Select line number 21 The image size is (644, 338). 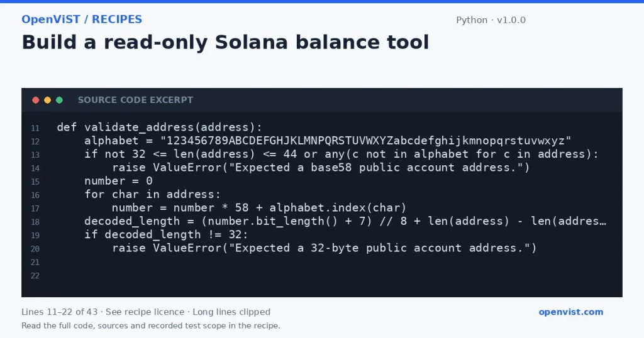[35, 262]
